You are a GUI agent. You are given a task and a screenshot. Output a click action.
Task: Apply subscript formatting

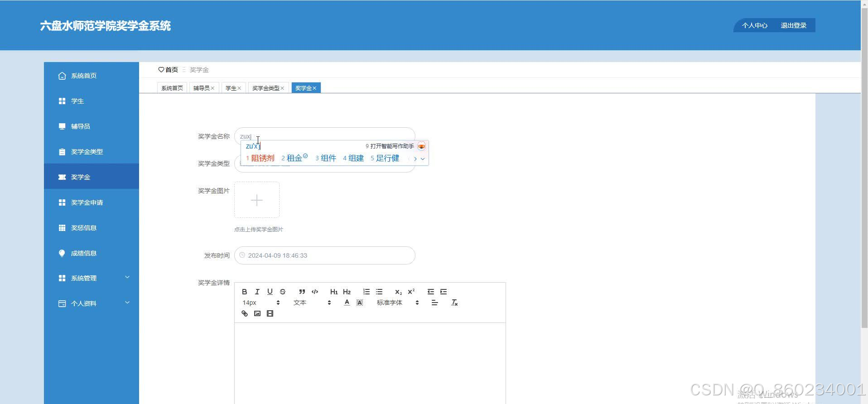point(398,292)
